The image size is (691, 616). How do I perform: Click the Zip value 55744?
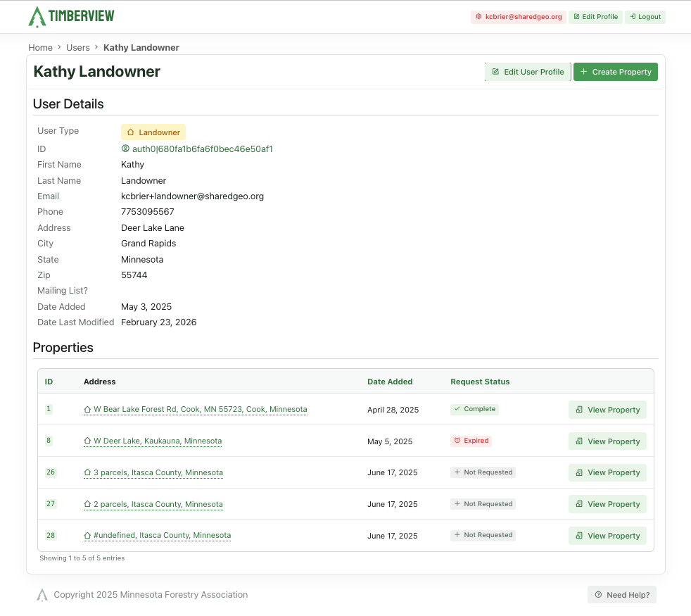click(134, 275)
